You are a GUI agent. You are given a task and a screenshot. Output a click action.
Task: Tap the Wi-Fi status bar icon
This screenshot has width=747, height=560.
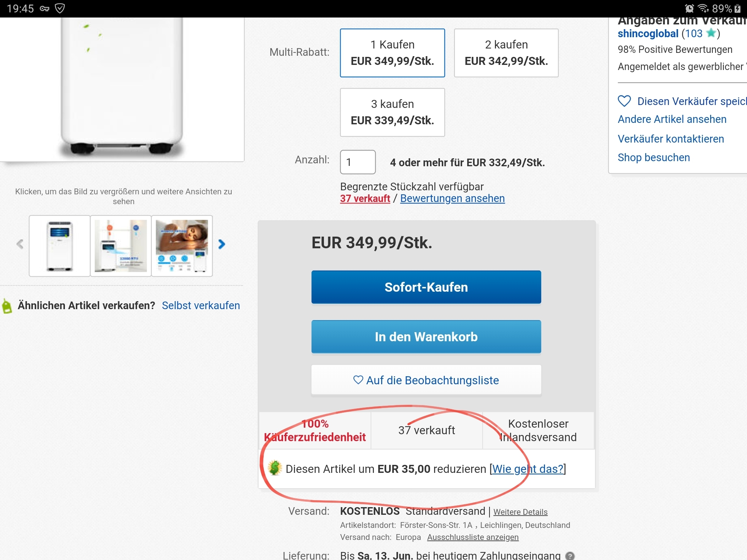pos(703,8)
